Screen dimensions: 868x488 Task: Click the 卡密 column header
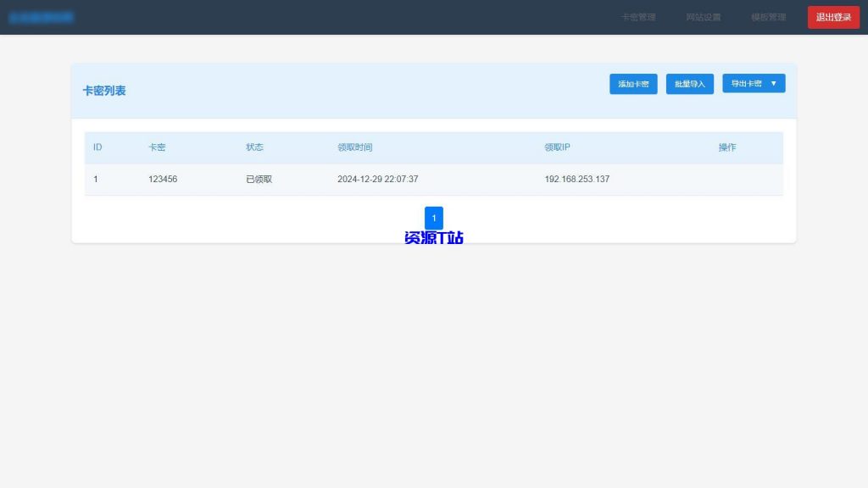click(157, 147)
